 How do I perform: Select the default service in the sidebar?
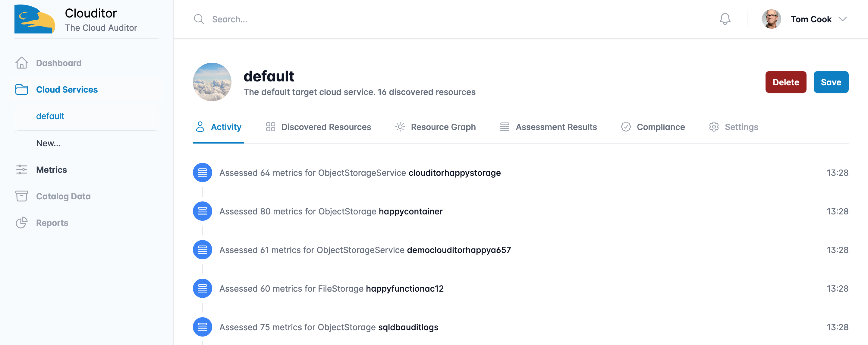click(86, 116)
